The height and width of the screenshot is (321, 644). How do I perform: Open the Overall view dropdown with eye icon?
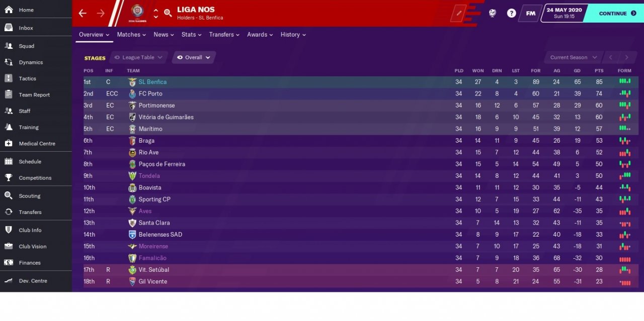(194, 57)
